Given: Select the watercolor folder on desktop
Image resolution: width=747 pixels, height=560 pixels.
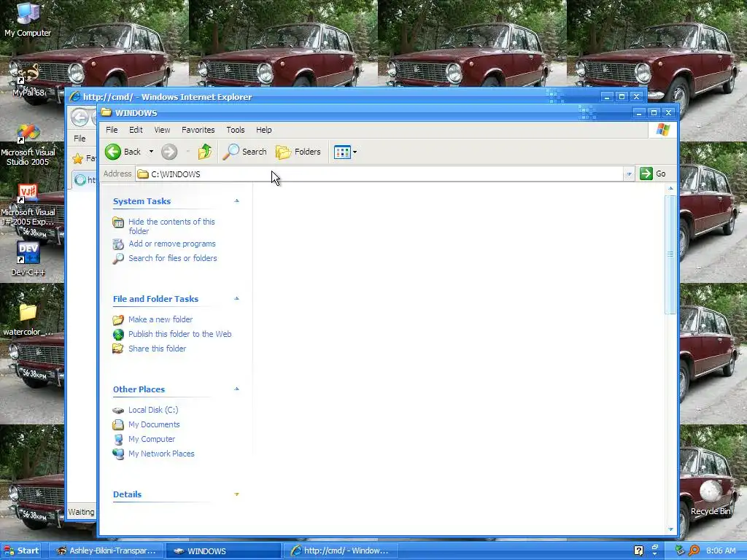Looking at the screenshot, I should pyautogui.click(x=28, y=319).
